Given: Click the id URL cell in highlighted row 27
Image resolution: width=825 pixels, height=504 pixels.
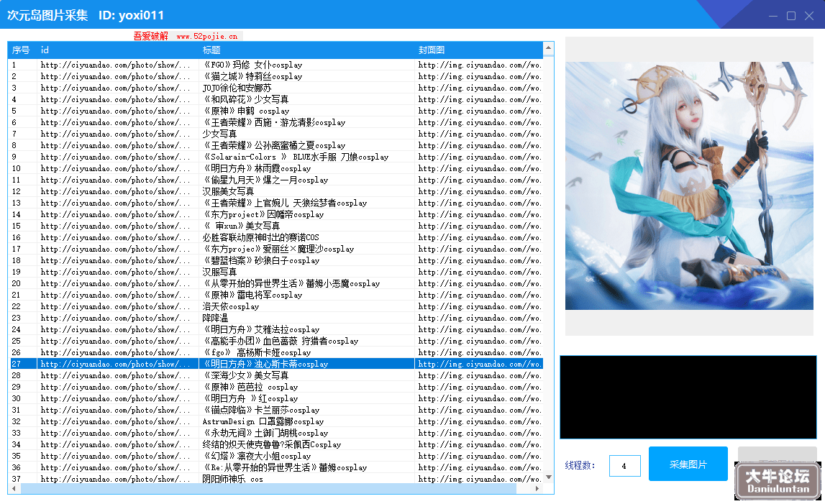Looking at the screenshot, I should coord(118,364).
